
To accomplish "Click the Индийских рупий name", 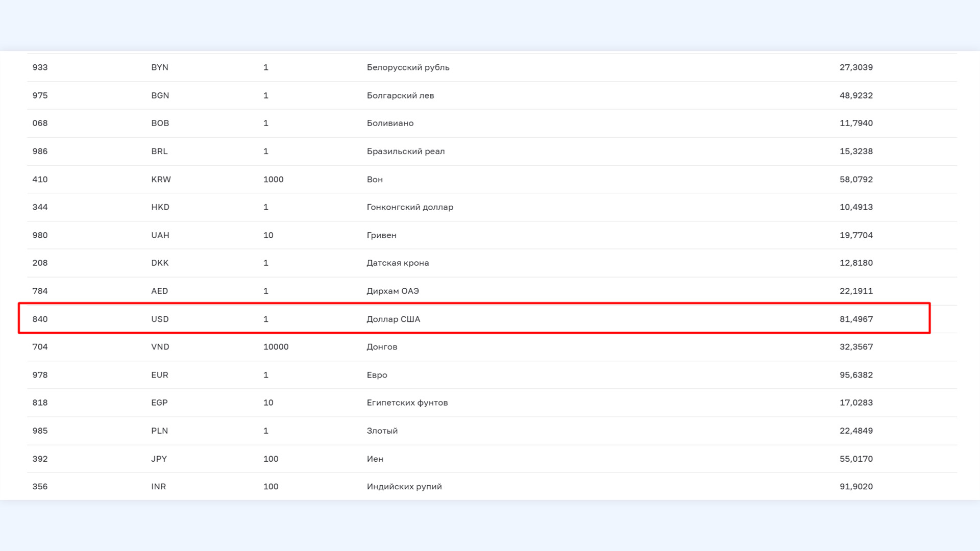I will 404,487.
